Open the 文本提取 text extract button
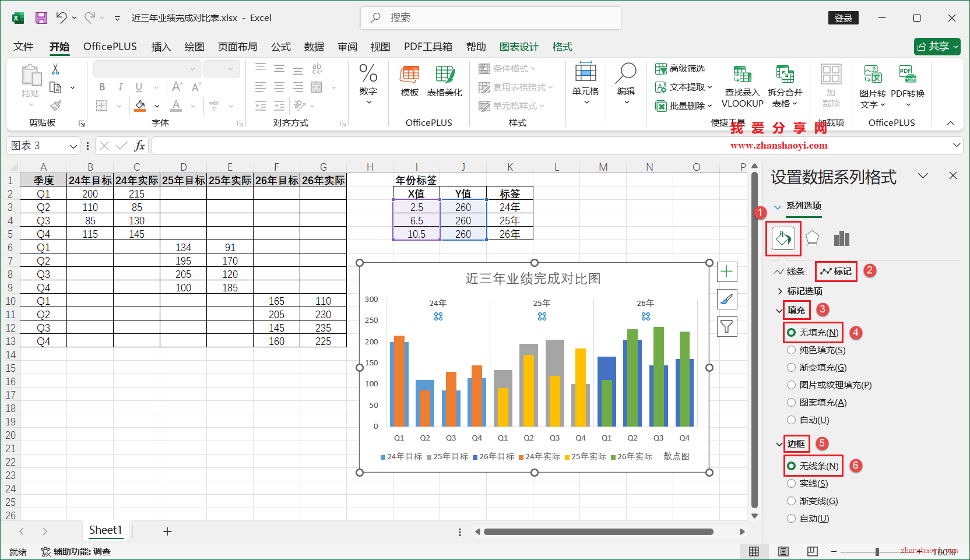The height and width of the screenshot is (560, 970). pyautogui.click(x=684, y=87)
